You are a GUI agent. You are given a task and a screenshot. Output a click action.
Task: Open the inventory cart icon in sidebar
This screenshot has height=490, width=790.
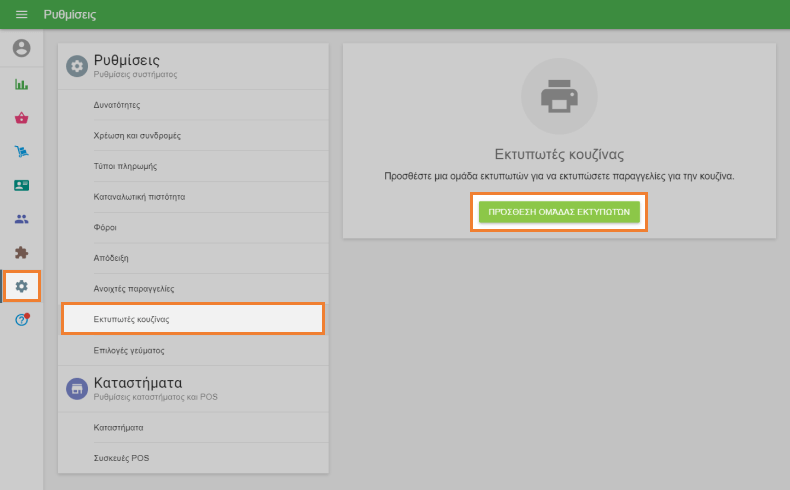pyautogui.click(x=21, y=152)
